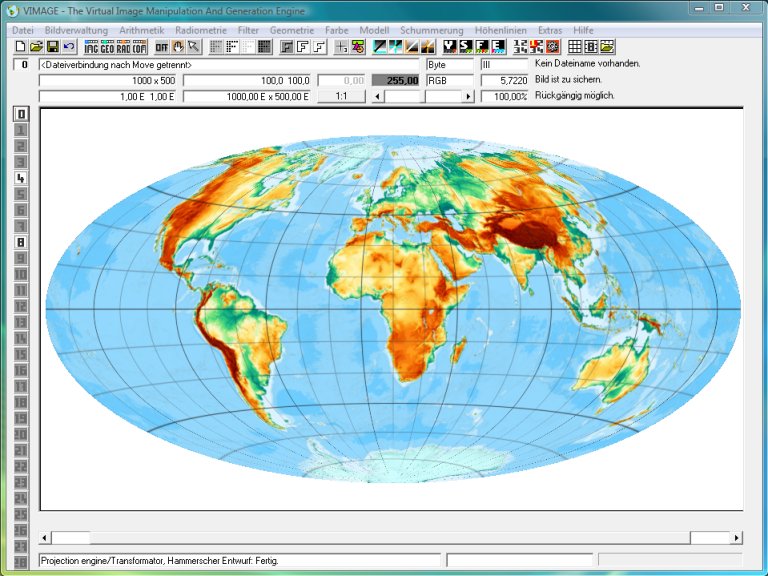The height and width of the screenshot is (576, 768).
Task: Open the Höhenlinien menu
Action: (x=502, y=30)
